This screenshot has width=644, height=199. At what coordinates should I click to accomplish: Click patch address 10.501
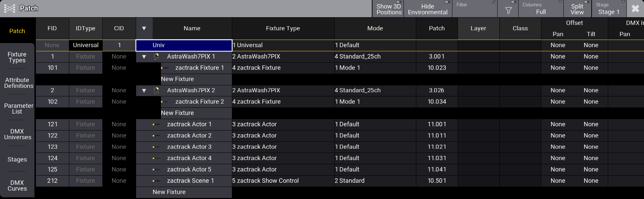[437, 181]
